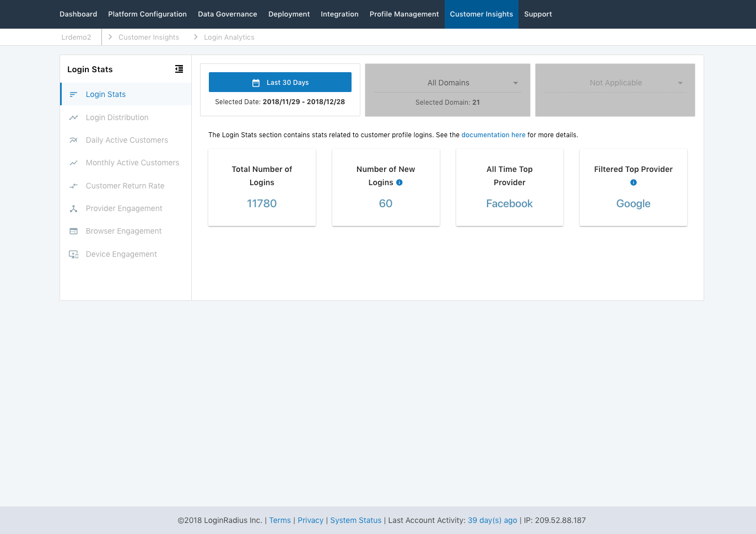
Task: Click the Device Engagement monitor icon
Action: pos(73,254)
